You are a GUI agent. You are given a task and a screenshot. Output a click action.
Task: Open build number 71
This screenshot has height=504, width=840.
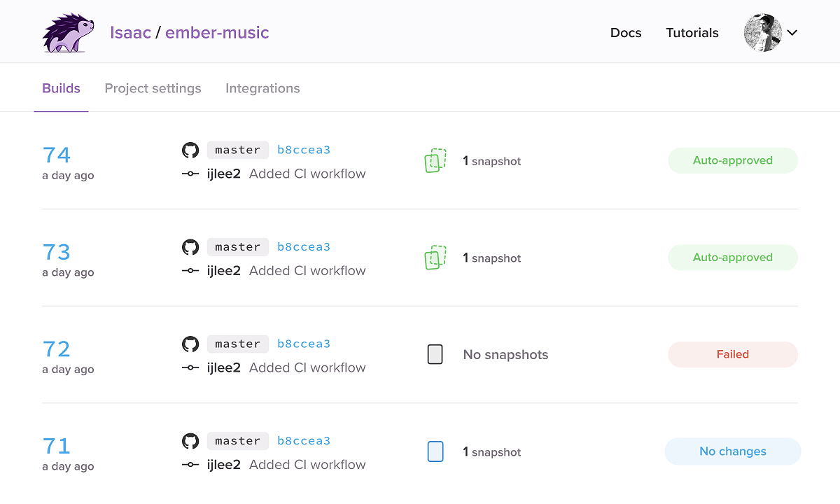(x=57, y=445)
